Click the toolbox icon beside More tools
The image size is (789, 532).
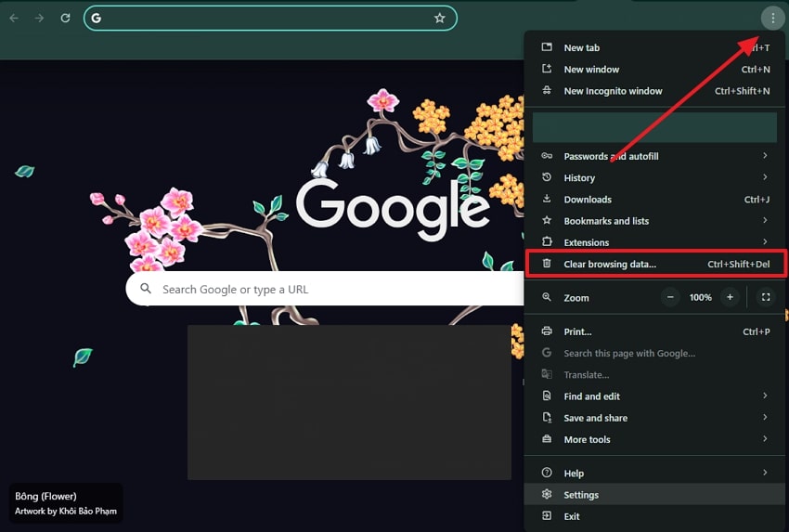tap(547, 439)
